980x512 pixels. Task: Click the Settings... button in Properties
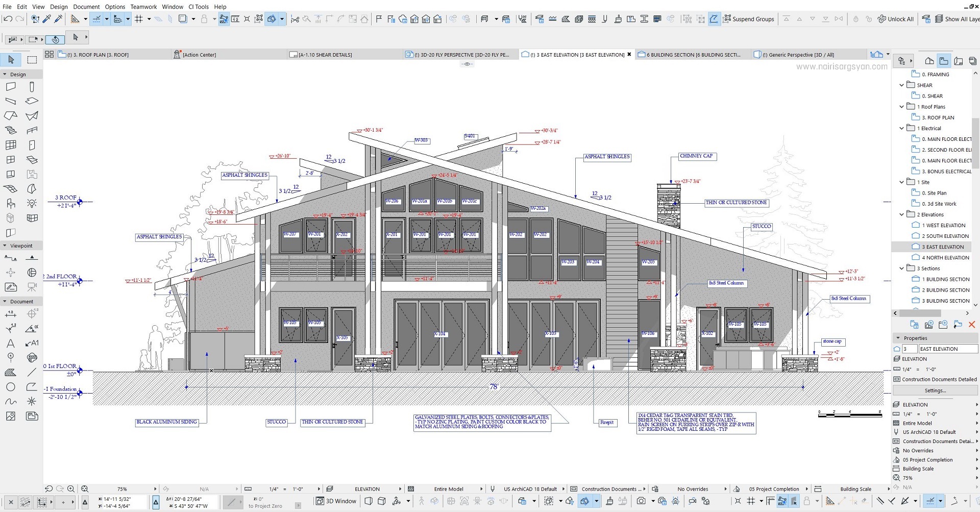935,391
